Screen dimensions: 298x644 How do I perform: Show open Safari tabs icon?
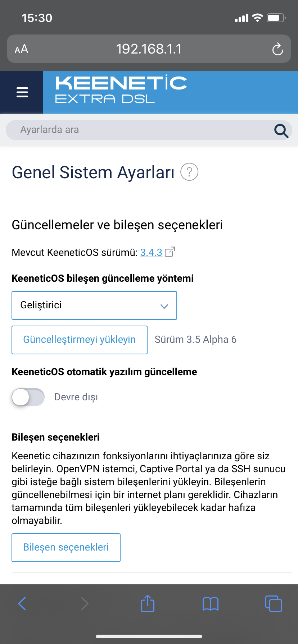click(274, 603)
